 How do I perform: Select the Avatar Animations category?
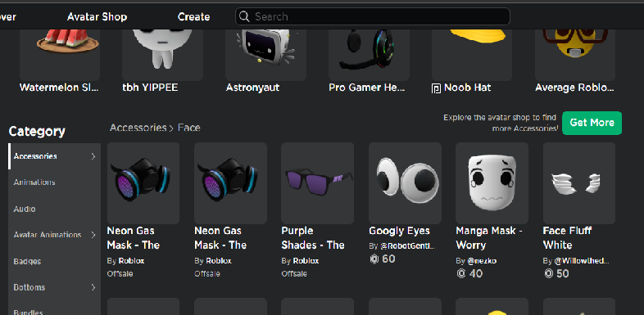[55, 235]
